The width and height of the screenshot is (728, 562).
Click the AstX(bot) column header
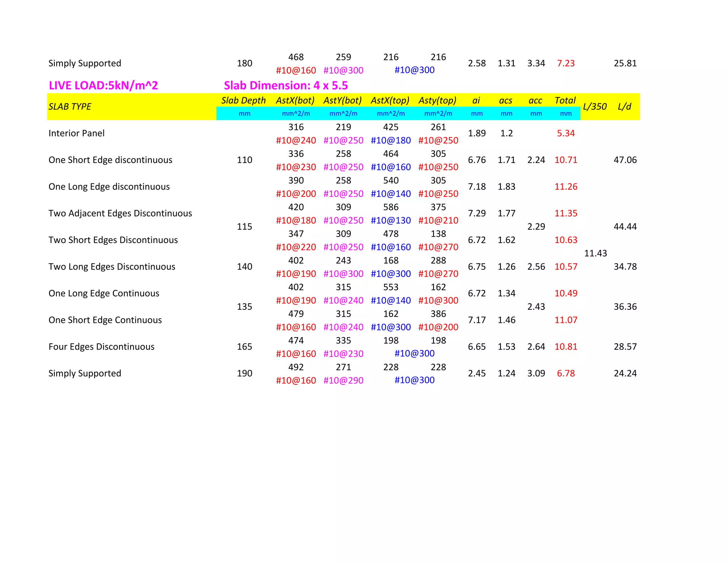(x=295, y=101)
